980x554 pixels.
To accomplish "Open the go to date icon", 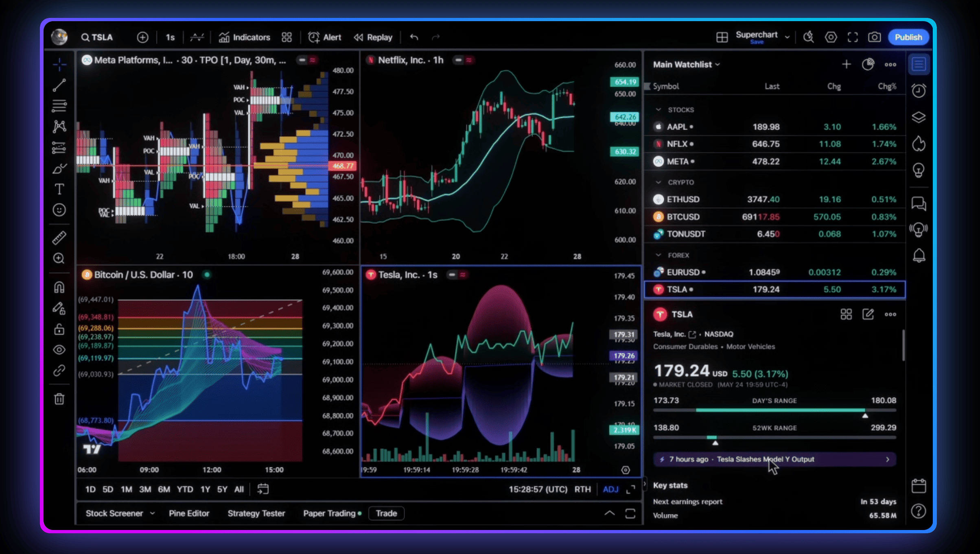I will point(263,489).
